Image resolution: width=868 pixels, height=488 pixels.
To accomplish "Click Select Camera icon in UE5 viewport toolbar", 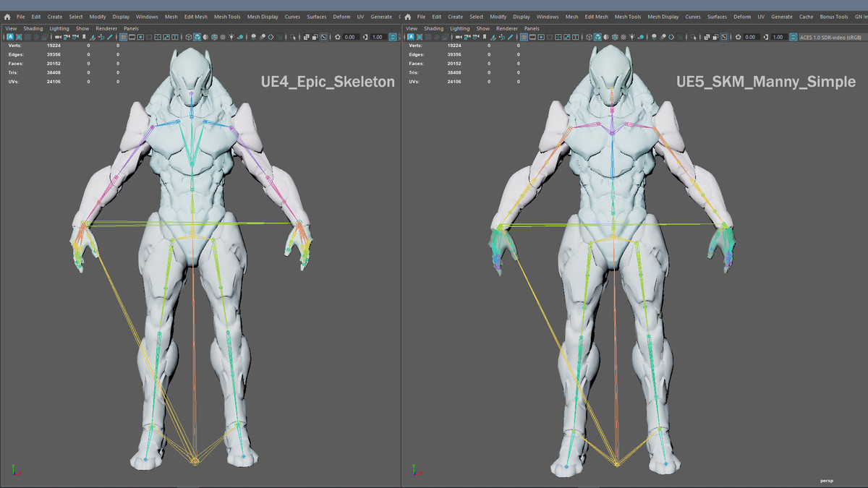I will pos(459,37).
